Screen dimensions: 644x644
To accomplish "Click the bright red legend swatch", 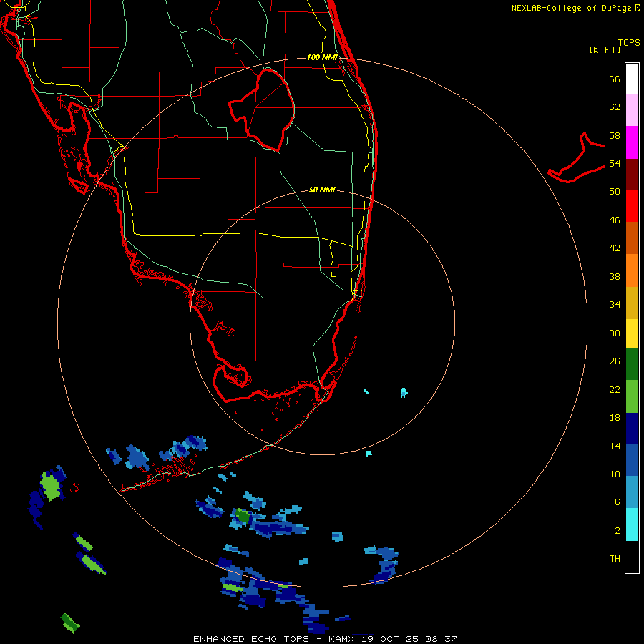I will coord(632,206).
